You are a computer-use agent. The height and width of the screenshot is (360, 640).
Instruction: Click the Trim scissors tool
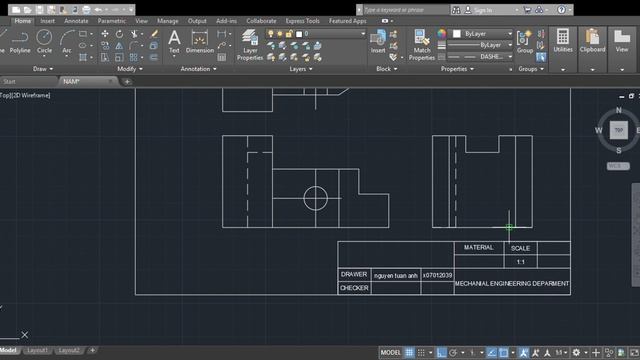point(133,34)
